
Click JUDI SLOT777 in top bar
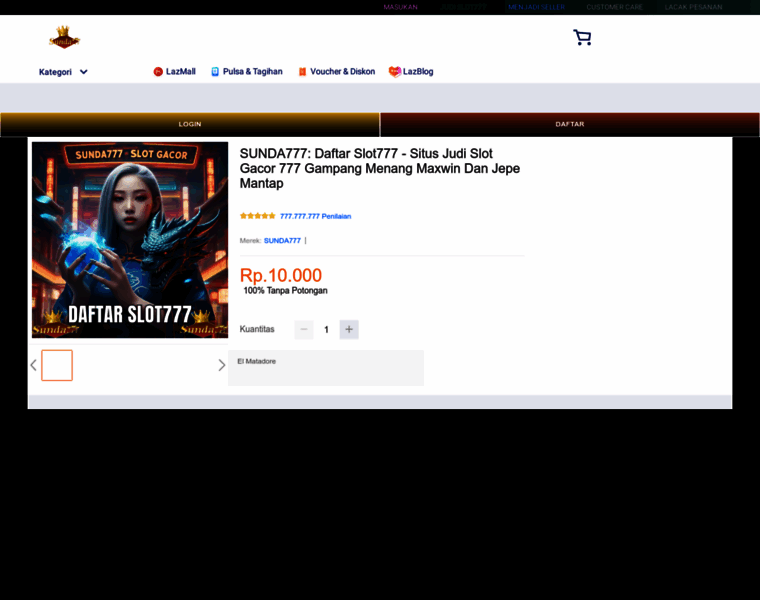point(463,7)
